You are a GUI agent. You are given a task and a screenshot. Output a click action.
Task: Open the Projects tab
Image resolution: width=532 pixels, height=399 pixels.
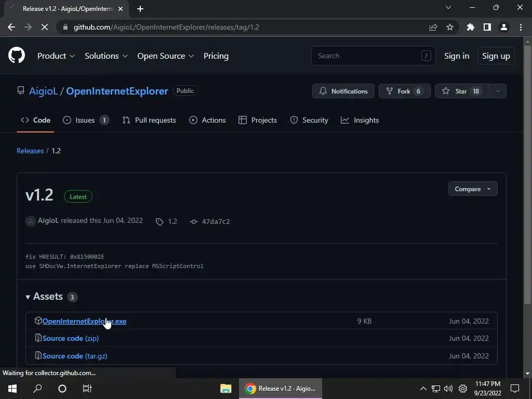pyautogui.click(x=258, y=120)
